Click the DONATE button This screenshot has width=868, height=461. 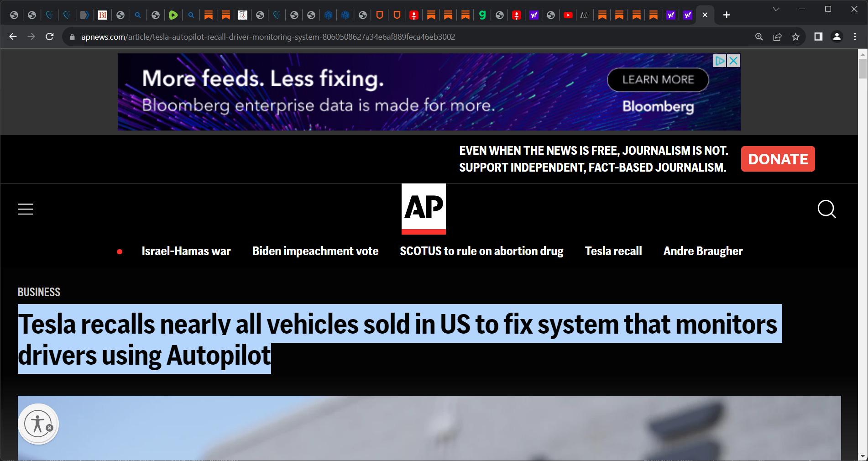pyautogui.click(x=778, y=159)
